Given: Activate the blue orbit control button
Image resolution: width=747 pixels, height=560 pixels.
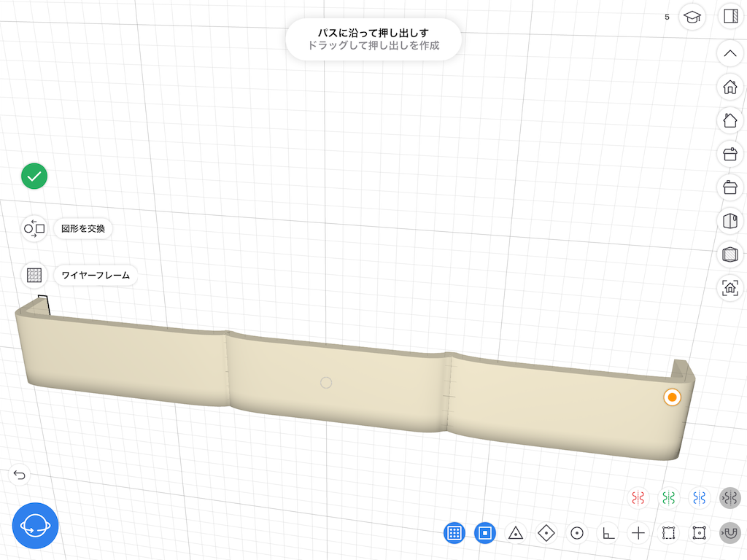Looking at the screenshot, I should [x=35, y=526].
